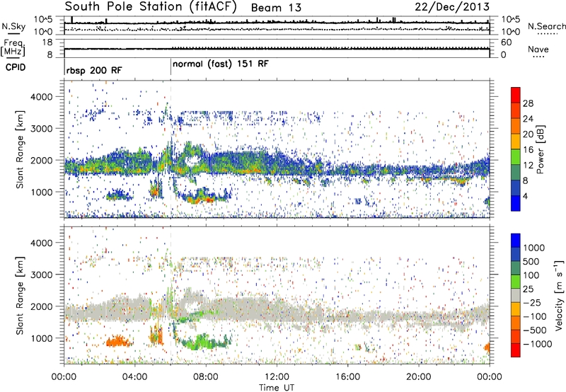Click the 08:00 time axis label
This screenshot has height=392, width=566.
(x=206, y=377)
